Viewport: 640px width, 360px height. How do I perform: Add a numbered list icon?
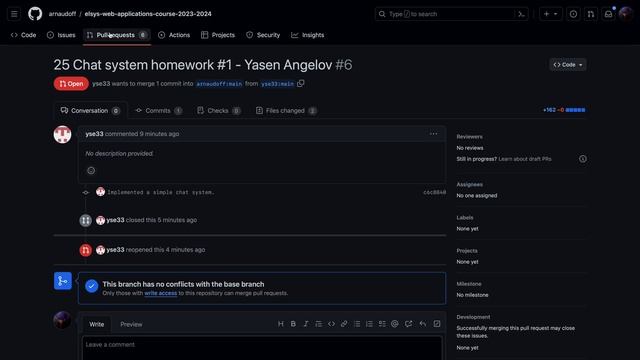click(x=369, y=324)
